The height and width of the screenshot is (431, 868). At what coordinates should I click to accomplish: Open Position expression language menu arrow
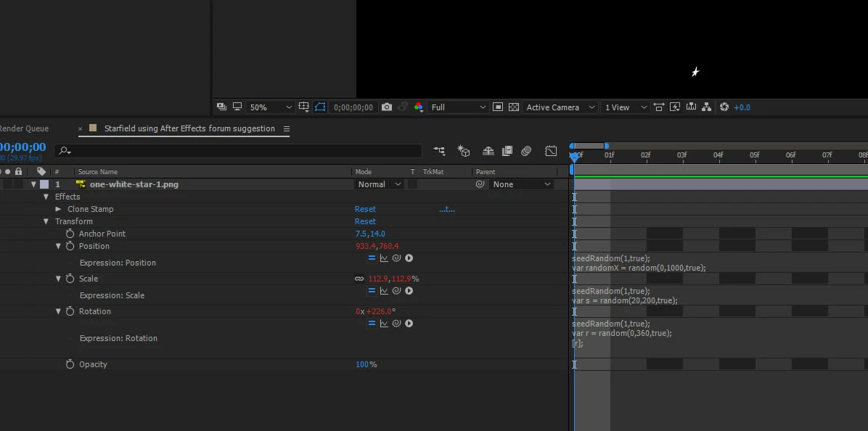click(x=409, y=258)
